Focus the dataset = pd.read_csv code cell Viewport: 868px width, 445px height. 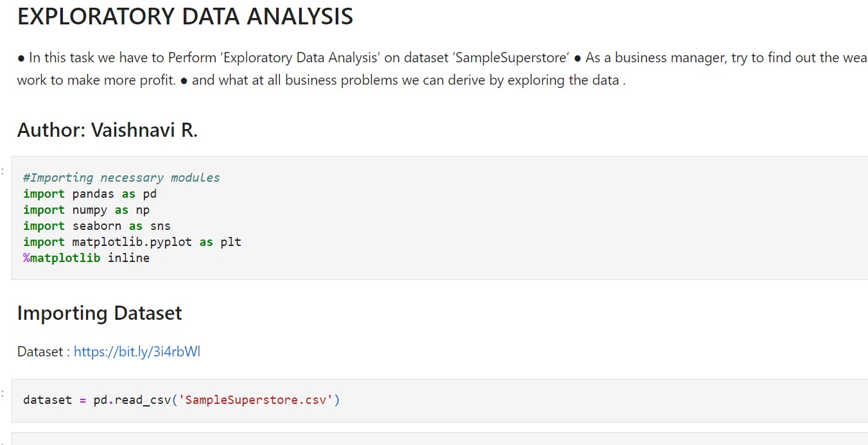[x=440, y=400]
